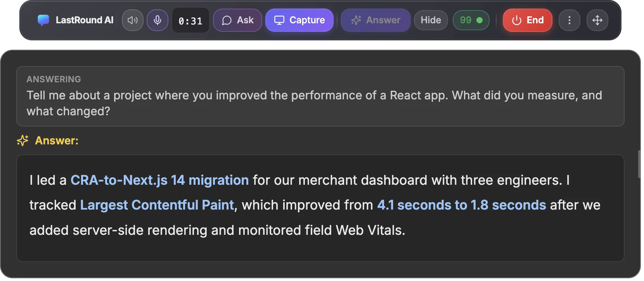Click the LastRound AI title text

point(85,20)
